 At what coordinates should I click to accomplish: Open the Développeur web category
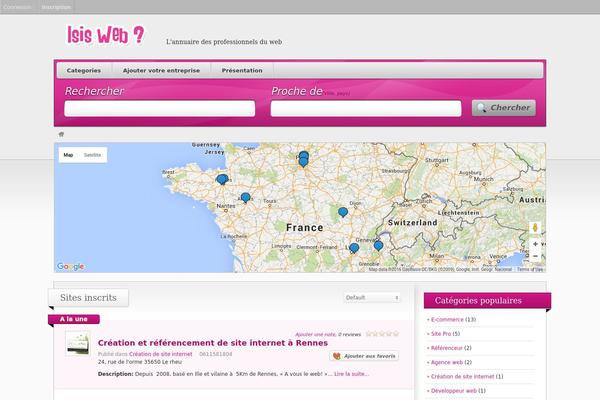coord(453,391)
